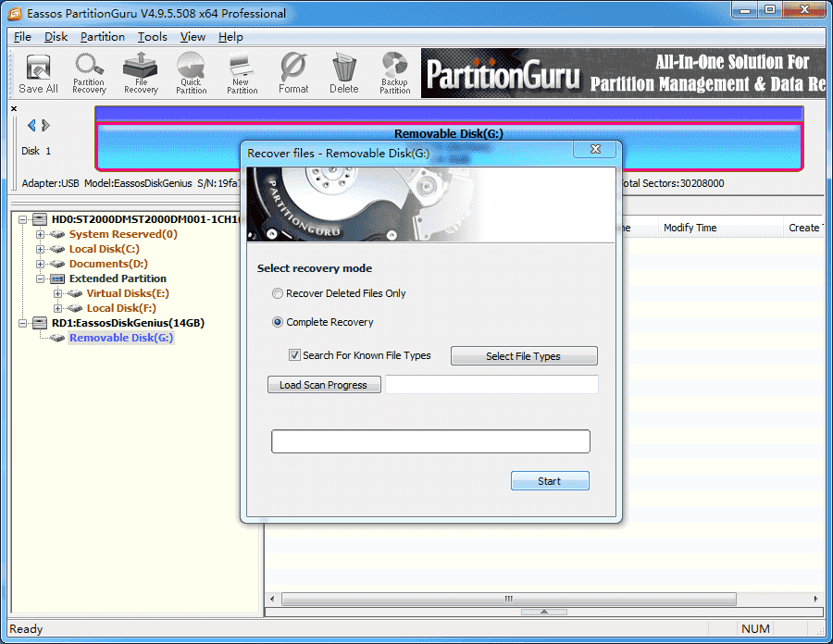
Task: Select System Reserved(0) in the tree
Action: coord(123,234)
